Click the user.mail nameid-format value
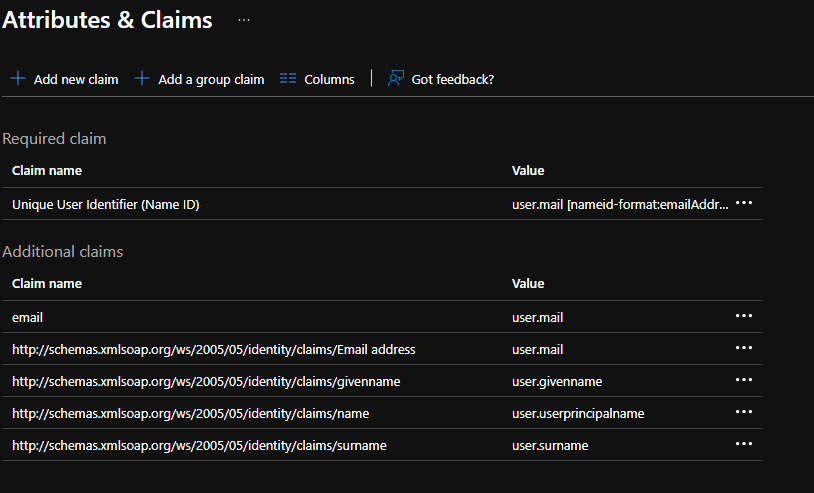814x493 pixels. pyautogui.click(x=620, y=204)
